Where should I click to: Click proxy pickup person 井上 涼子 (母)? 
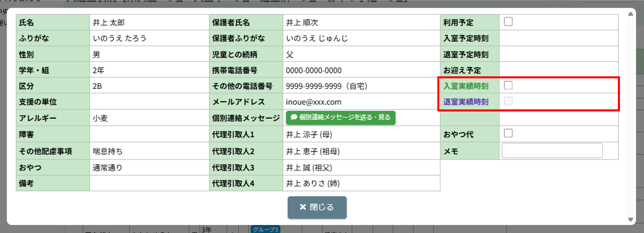click(309, 135)
